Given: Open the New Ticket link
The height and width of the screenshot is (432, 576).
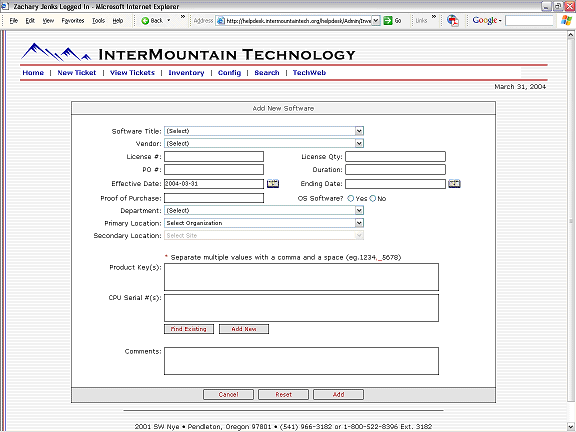Looking at the screenshot, I should pos(77,73).
